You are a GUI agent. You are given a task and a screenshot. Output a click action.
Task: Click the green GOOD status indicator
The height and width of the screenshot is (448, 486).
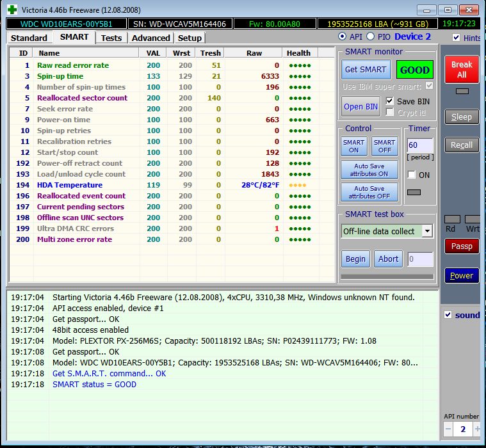pos(415,70)
